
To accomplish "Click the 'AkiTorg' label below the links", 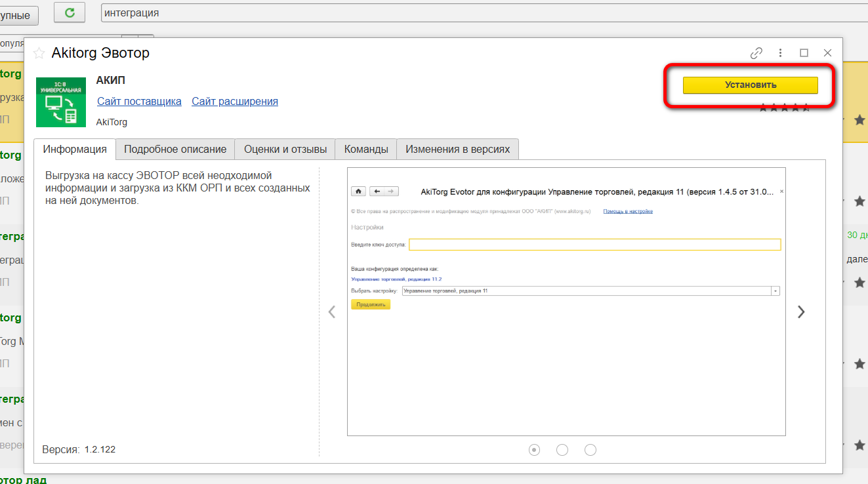I will point(112,122).
